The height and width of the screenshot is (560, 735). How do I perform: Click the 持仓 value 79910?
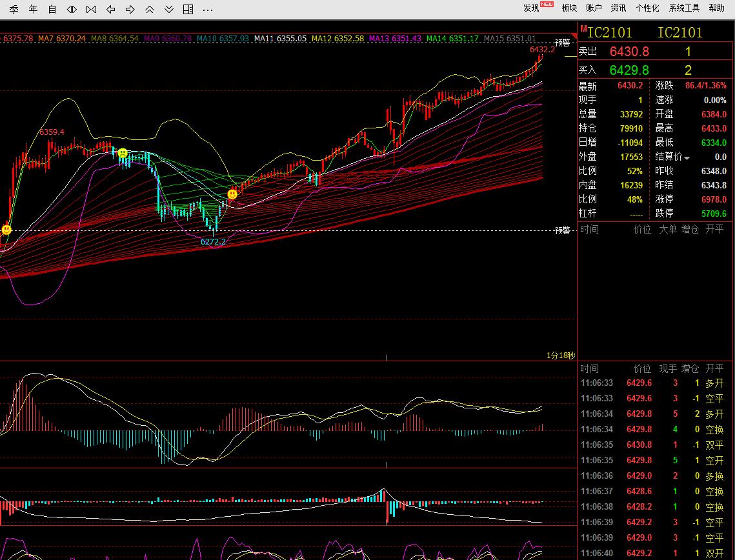tap(631, 128)
